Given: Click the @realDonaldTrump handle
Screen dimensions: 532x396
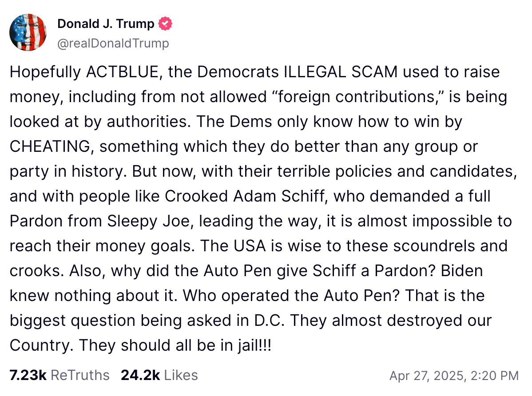Looking at the screenshot, I should [x=113, y=44].
